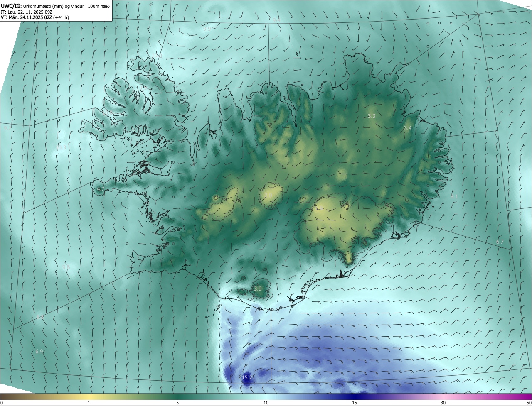The width and height of the screenshot is (532, 406).
Task: Click the 15.2 maximum value in the purple area
Action: (247, 377)
